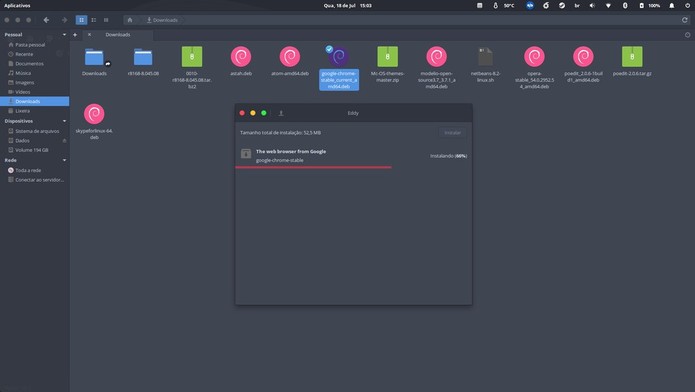Go forward with the toolbar arrow

pyautogui.click(x=65, y=20)
